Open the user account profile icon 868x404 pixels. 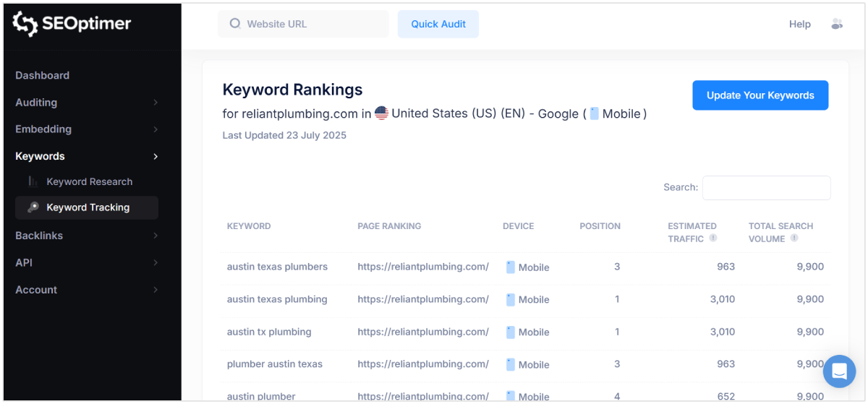click(837, 24)
